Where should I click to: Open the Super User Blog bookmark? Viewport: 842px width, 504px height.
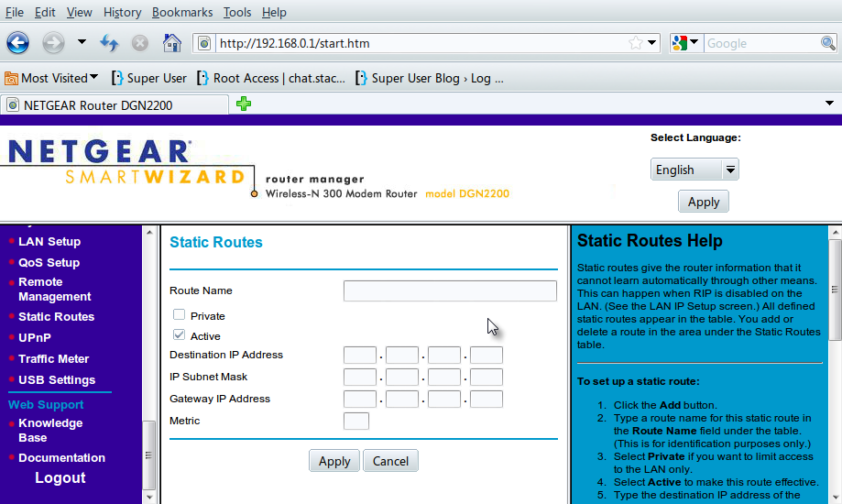pos(430,79)
